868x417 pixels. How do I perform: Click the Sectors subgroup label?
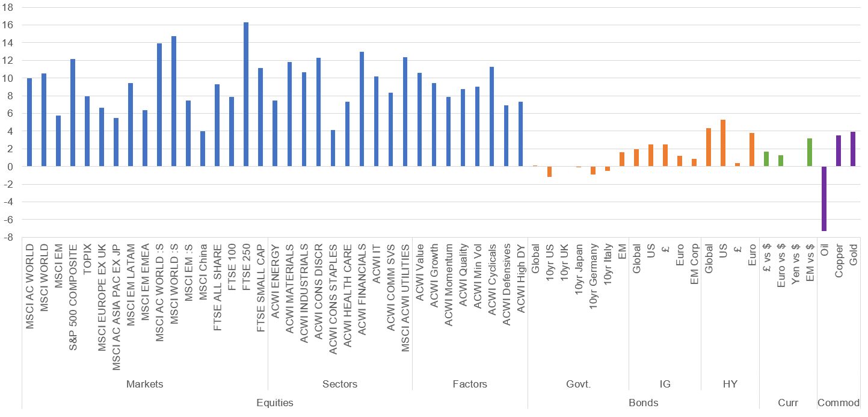340,384
